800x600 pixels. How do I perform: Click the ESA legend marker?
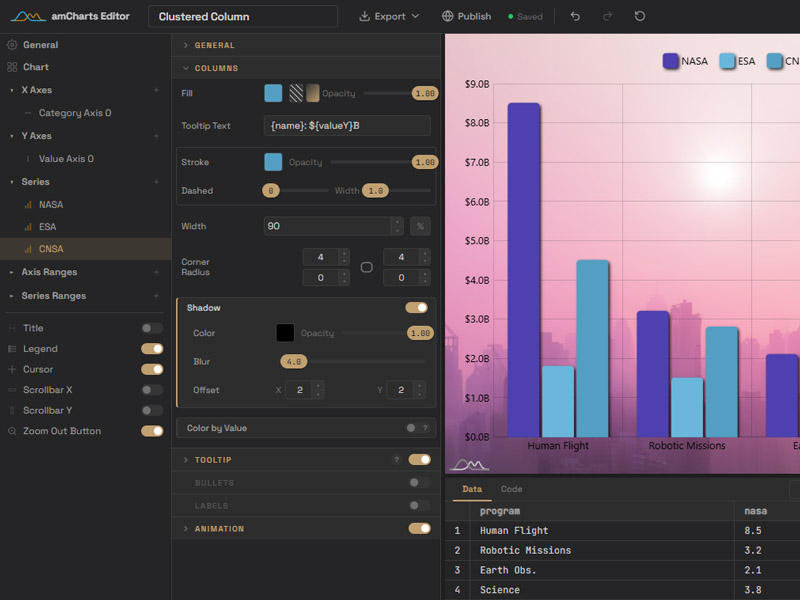pyautogui.click(x=727, y=61)
